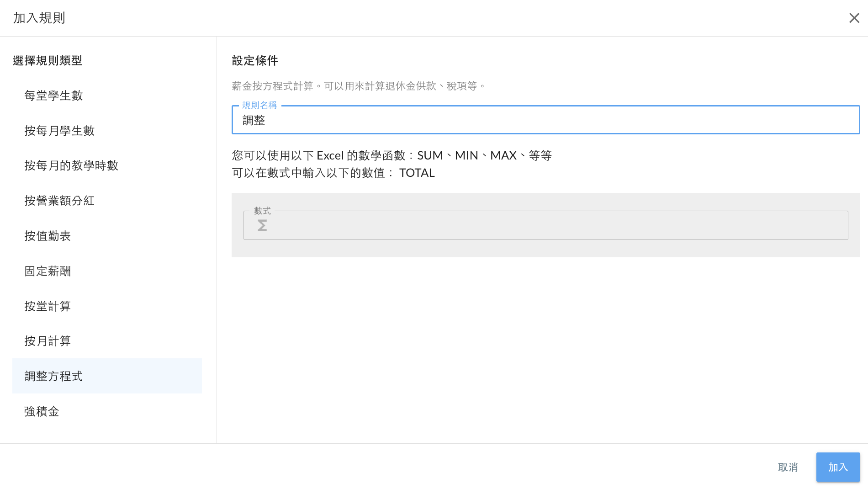The image size is (868, 489).
Task: Focus the 規則名稱 input field
Action: (545, 120)
